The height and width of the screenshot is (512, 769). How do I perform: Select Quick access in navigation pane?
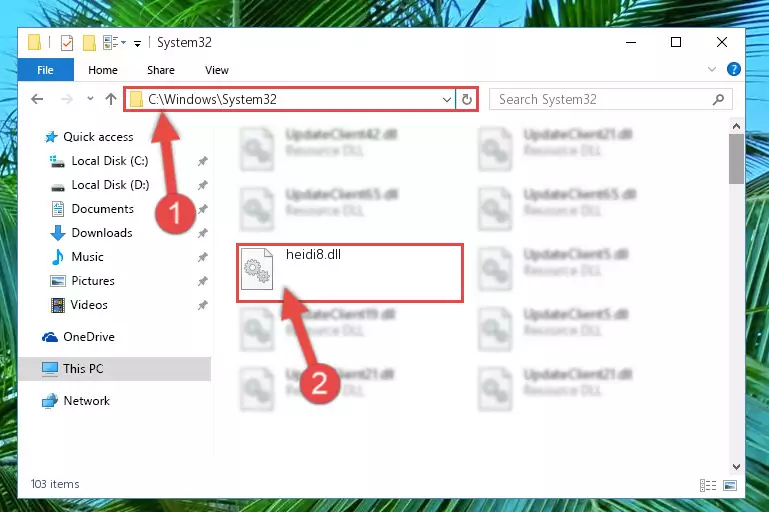[x=98, y=137]
